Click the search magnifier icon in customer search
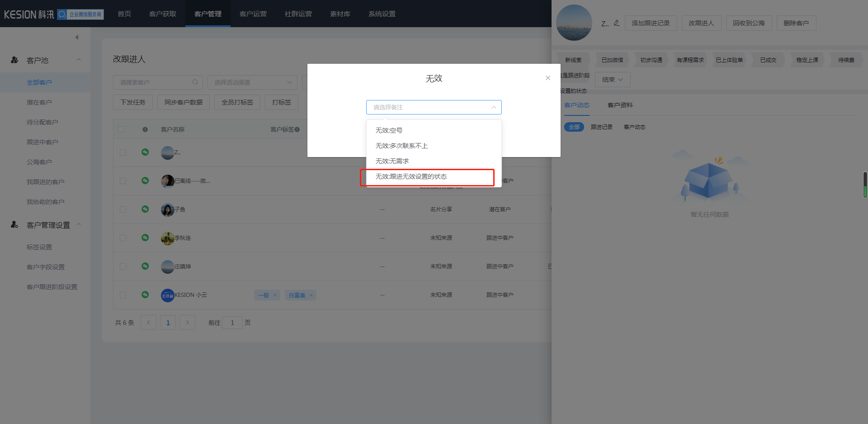The image size is (868, 424). pyautogui.click(x=195, y=82)
